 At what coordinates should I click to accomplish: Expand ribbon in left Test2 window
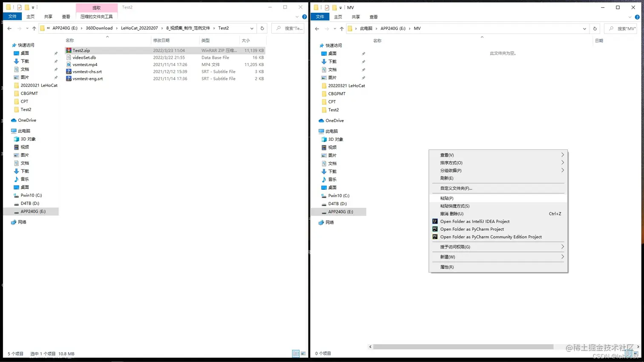click(297, 17)
